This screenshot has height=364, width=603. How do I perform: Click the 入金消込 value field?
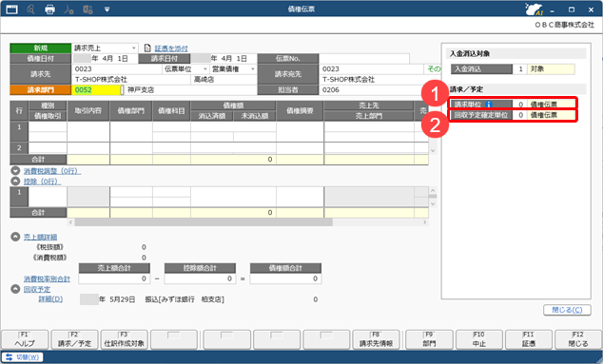pyautogui.click(x=544, y=69)
